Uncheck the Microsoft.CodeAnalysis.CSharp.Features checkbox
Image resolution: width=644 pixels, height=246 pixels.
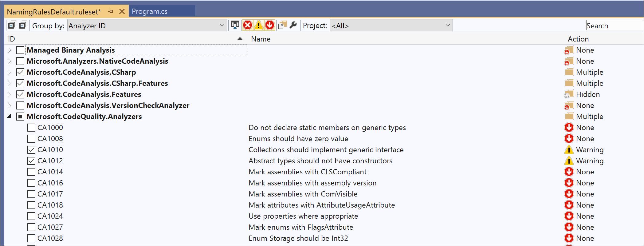[x=20, y=83]
